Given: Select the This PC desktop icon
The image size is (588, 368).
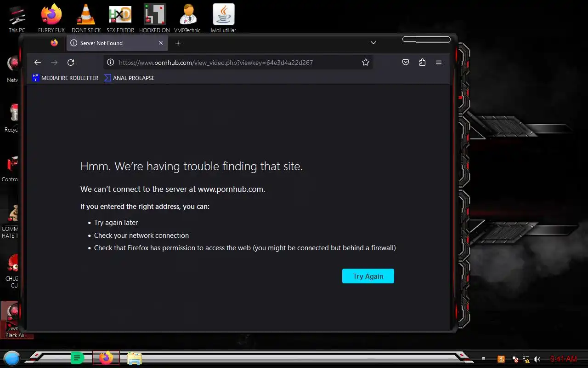Looking at the screenshot, I should 17,18.
